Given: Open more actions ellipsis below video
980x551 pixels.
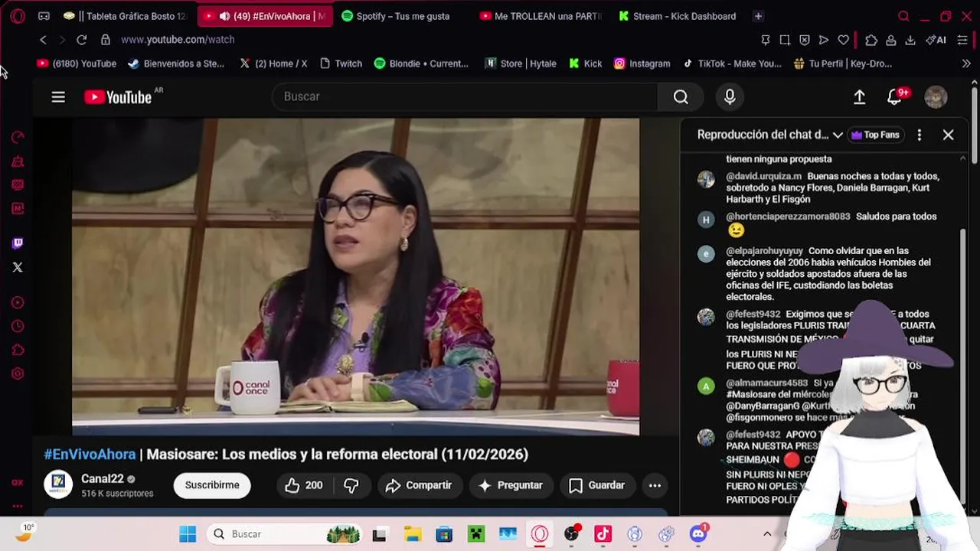Looking at the screenshot, I should (x=655, y=485).
